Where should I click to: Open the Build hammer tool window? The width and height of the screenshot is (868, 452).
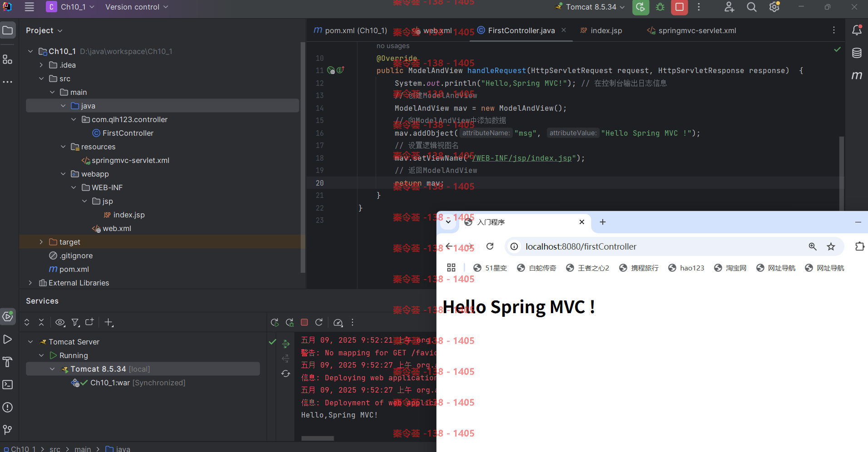pos(8,362)
